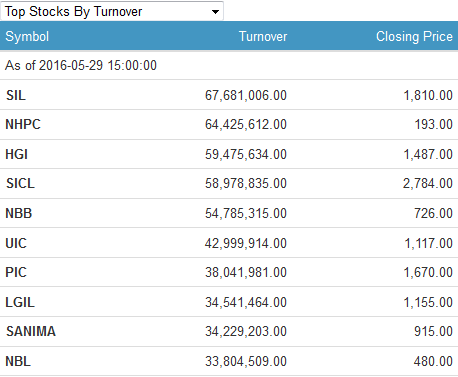Image resolution: width=458 pixels, height=377 pixels.
Task: Click closing price 1,117.00
Action: (x=428, y=243)
